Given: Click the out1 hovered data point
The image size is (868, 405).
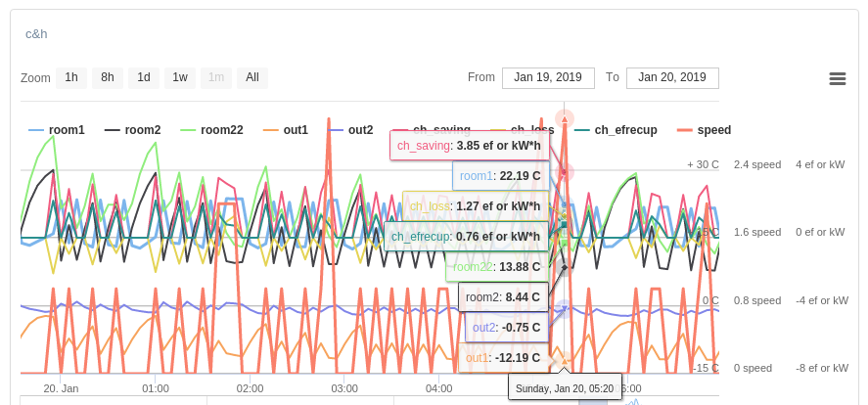Looking at the screenshot, I should click(x=565, y=358).
